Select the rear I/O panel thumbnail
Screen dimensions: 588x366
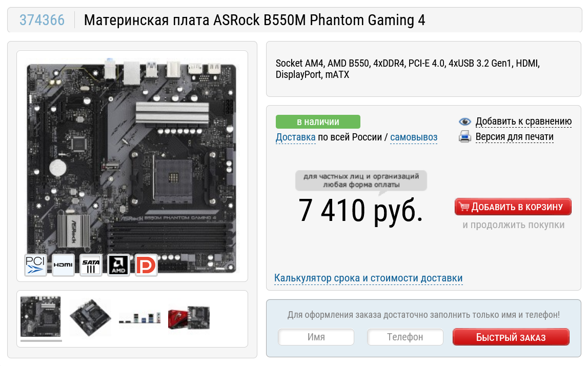tap(139, 318)
